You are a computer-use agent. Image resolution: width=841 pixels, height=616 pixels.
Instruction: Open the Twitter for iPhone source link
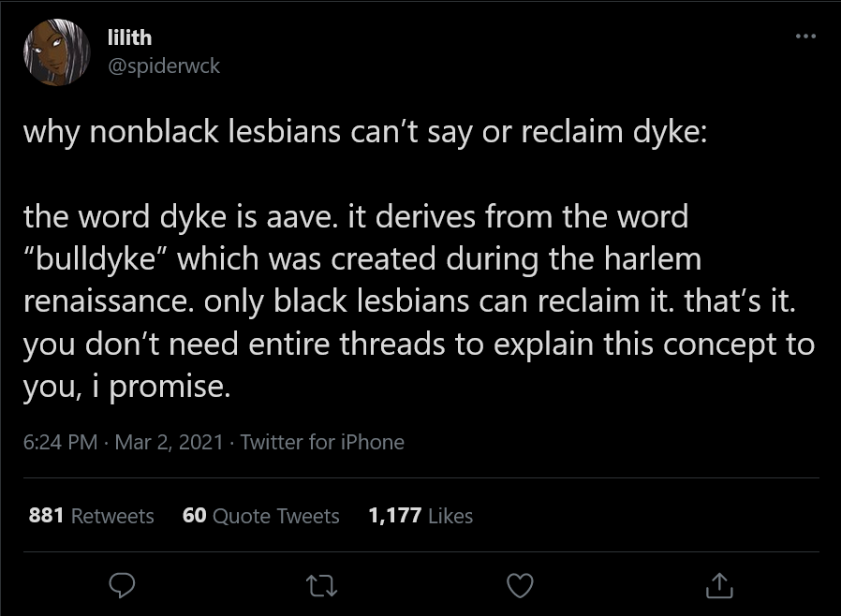pos(322,442)
